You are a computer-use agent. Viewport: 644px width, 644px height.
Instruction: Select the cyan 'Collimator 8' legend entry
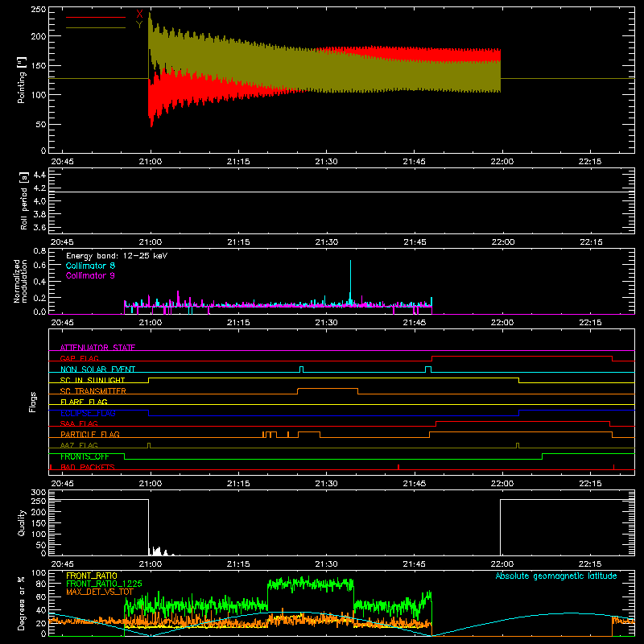point(90,266)
